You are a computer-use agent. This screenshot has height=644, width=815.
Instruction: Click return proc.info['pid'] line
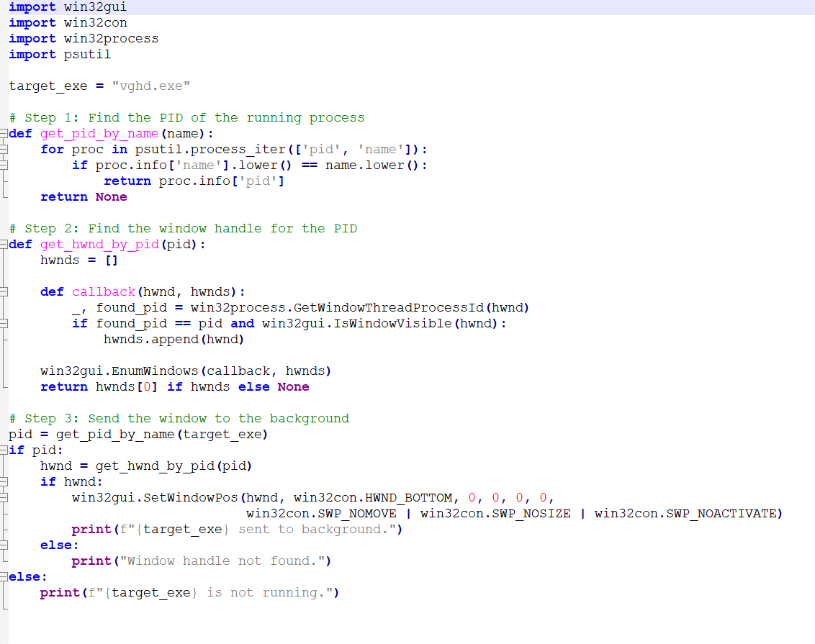[194, 181]
